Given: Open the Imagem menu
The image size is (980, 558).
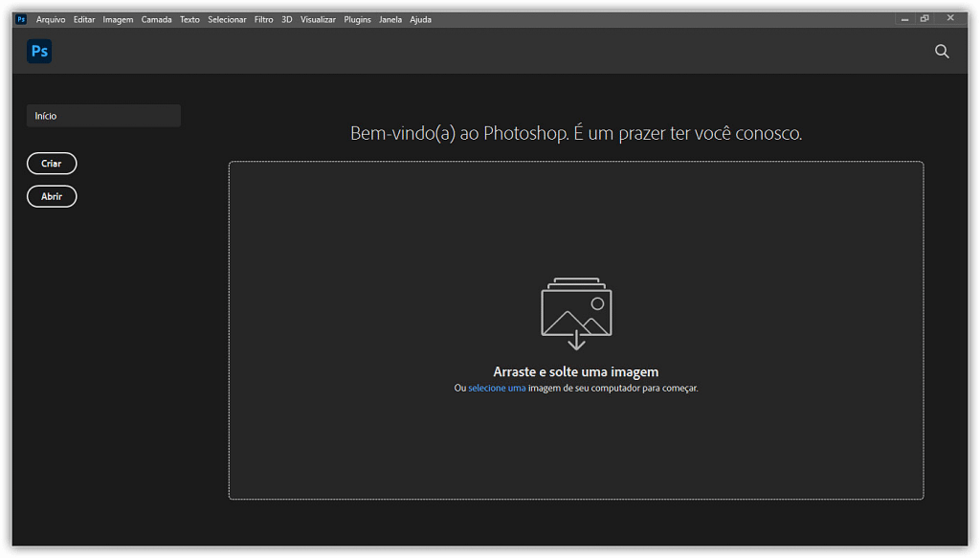Looking at the screenshot, I should [x=118, y=19].
